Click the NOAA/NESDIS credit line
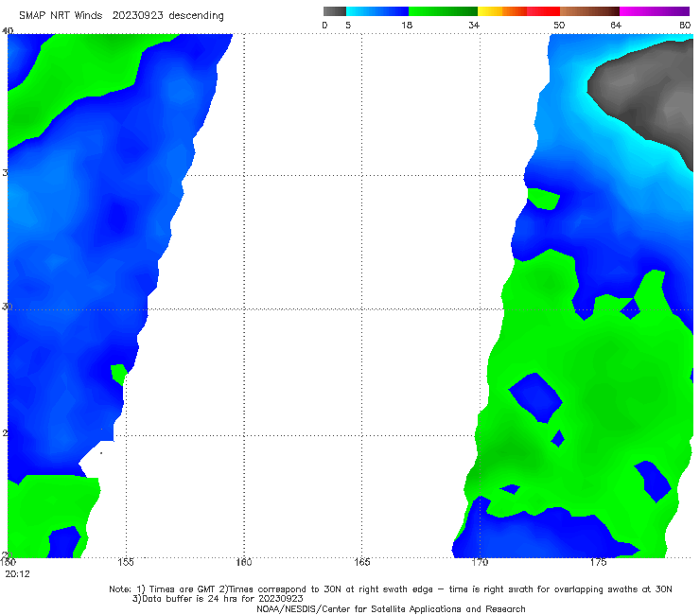700x615 pixels. 391,609
